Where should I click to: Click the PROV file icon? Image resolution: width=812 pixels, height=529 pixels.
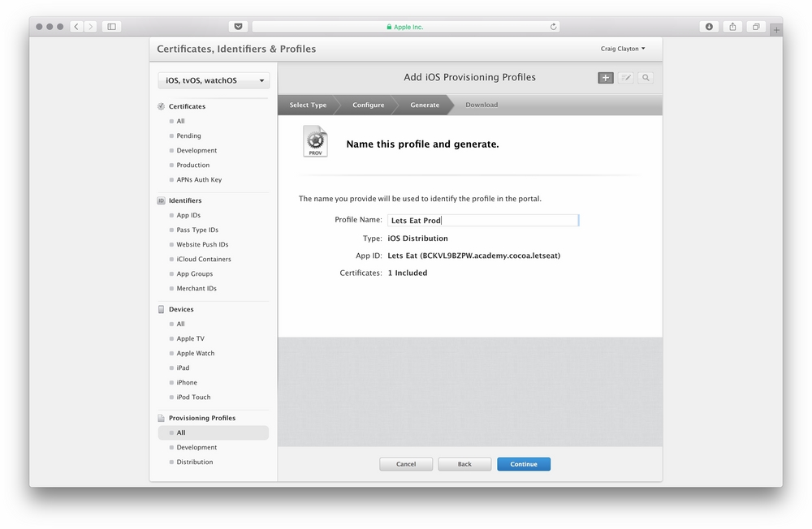point(315,141)
